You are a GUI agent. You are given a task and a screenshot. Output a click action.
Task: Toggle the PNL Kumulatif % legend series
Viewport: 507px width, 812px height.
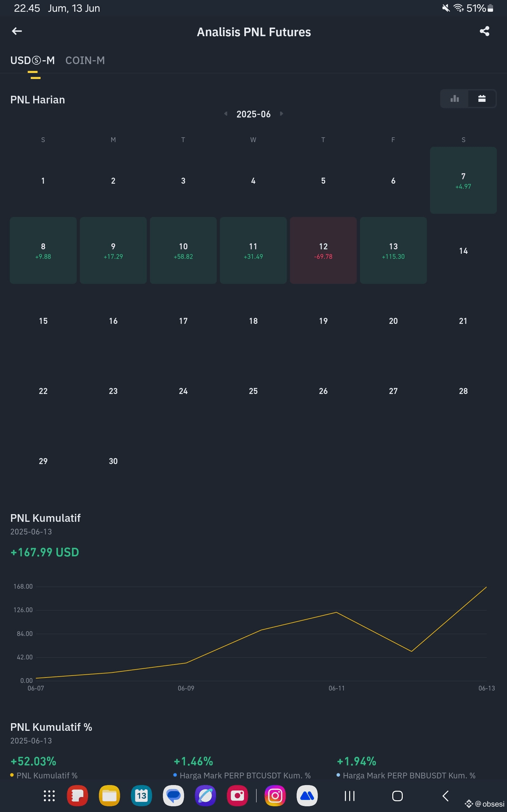pyautogui.click(x=44, y=776)
